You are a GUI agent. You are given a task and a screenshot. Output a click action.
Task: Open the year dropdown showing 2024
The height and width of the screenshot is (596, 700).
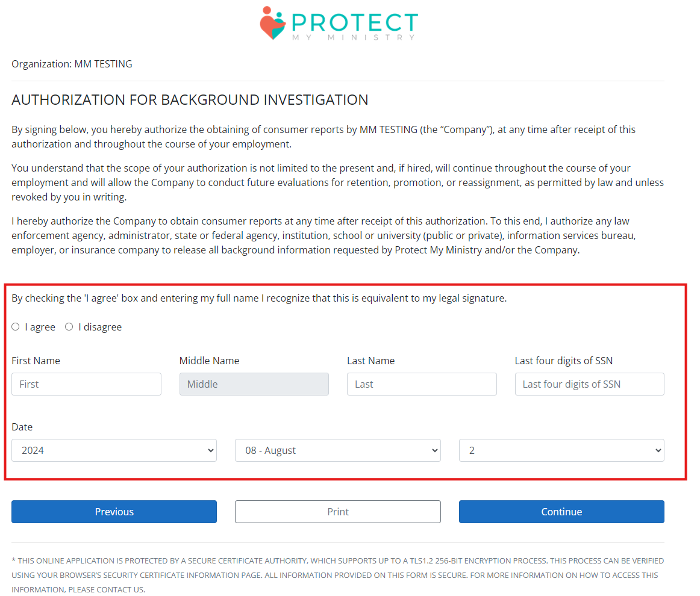[114, 450]
